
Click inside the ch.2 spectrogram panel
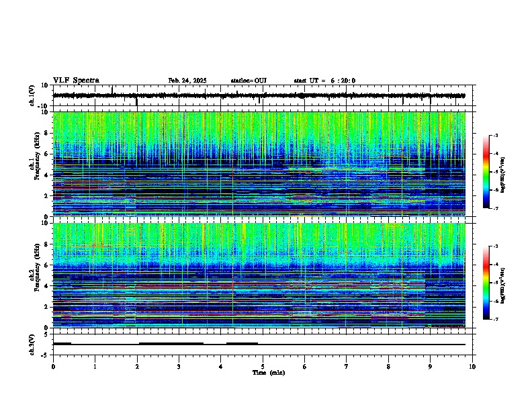259,275
